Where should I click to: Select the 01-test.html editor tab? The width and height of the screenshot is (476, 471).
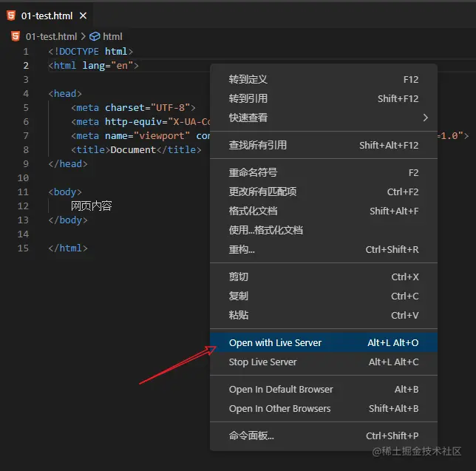pos(47,16)
